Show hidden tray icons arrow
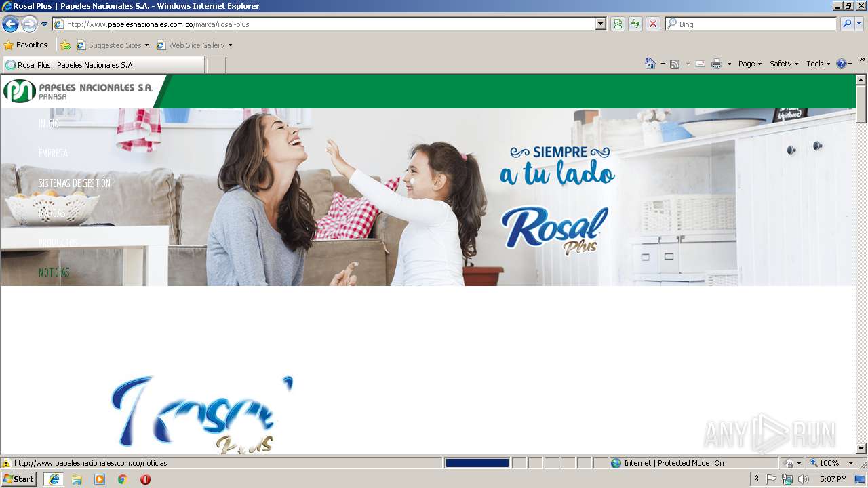The height and width of the screenshot is (488, 868). pos(757,479)
